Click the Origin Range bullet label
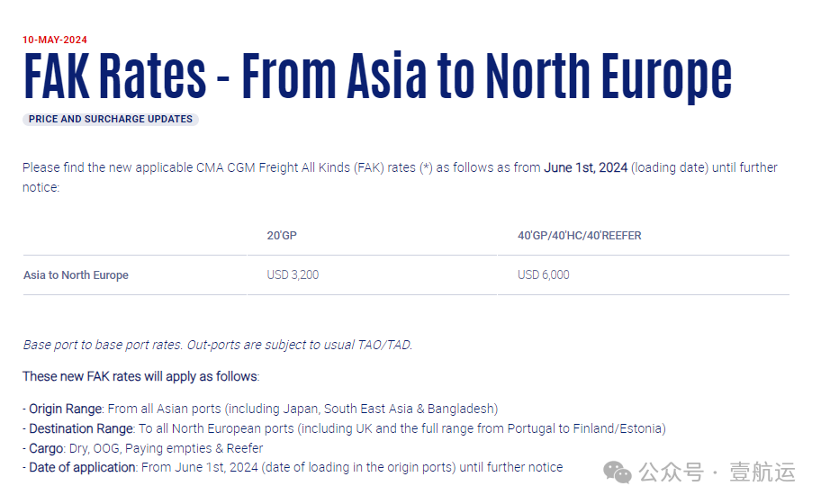This screenshot has width=821, height=504. (x=66, y=409)
